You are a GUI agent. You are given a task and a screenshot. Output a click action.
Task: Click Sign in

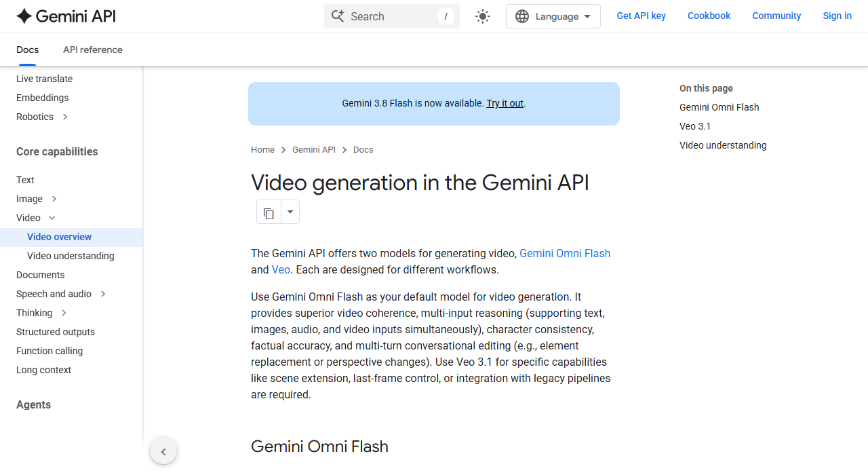coord(837,16)
